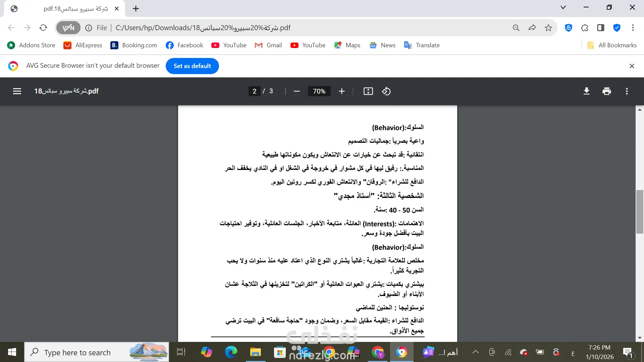This screenshot has height=362, width=644.
Task: Open the Extensions puzzle icon
Action: 584,28
